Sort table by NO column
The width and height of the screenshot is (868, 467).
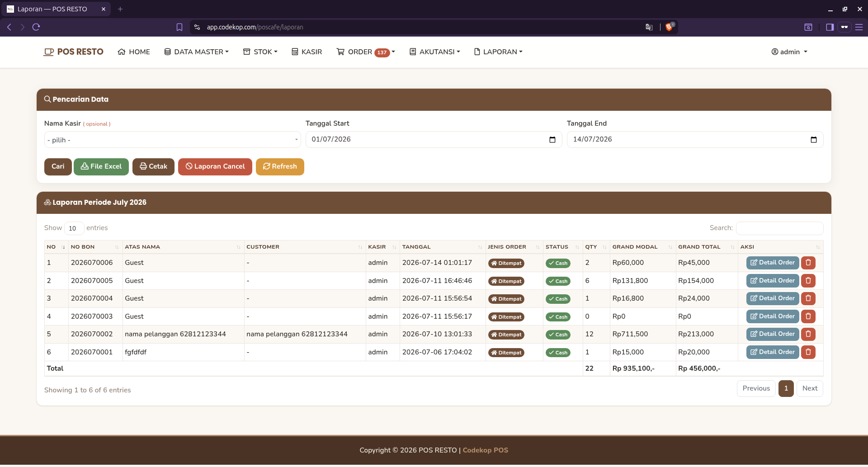pyautogui.click(x=57, y=247)
